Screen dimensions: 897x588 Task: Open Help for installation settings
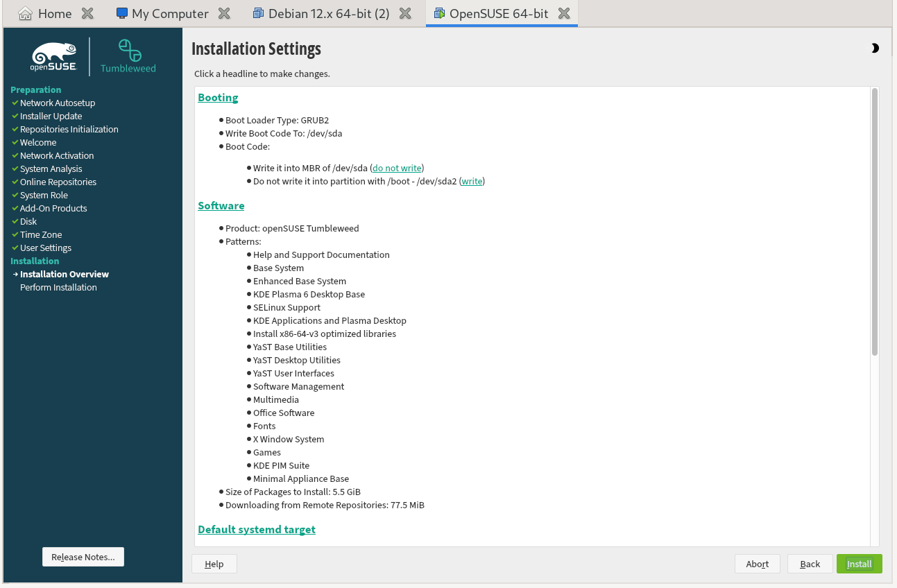point(214,564)
